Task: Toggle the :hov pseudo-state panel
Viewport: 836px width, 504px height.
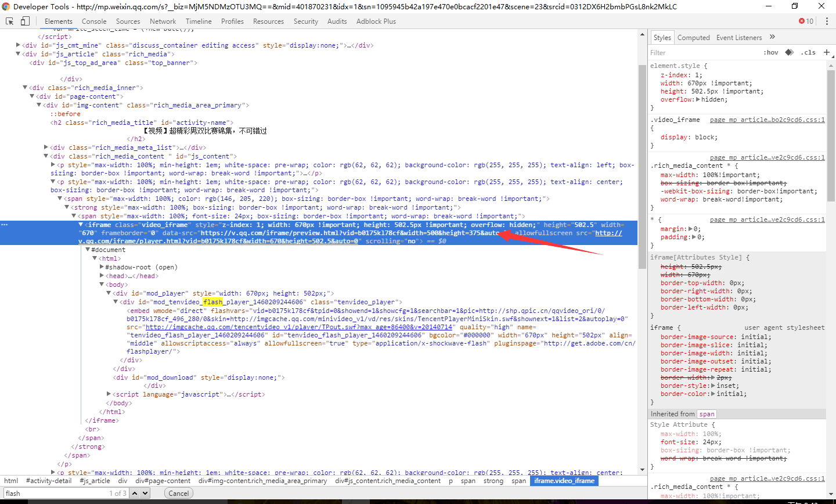Action: pos(771,52)
